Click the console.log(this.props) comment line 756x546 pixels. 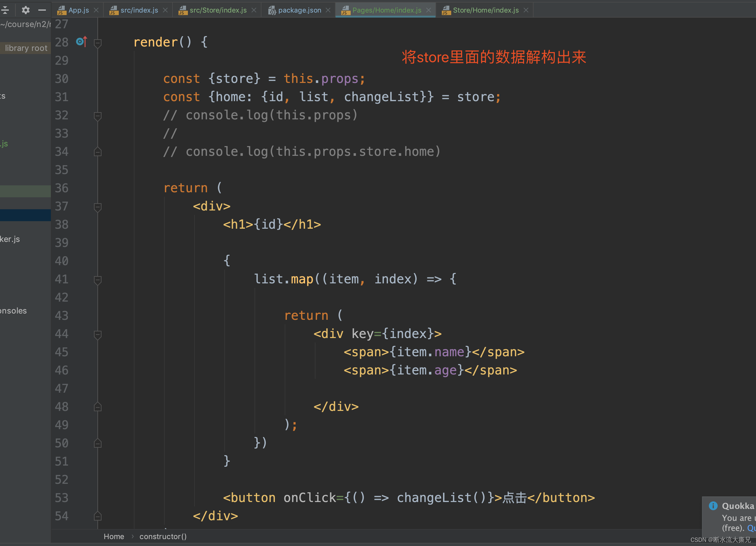[260, 115]
